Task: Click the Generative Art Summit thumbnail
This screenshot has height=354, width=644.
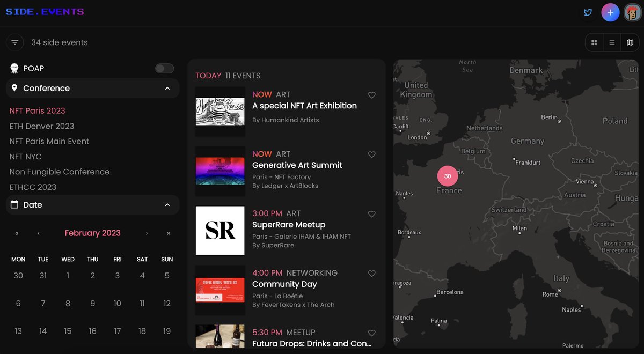Action: click(x=220, y=171)
